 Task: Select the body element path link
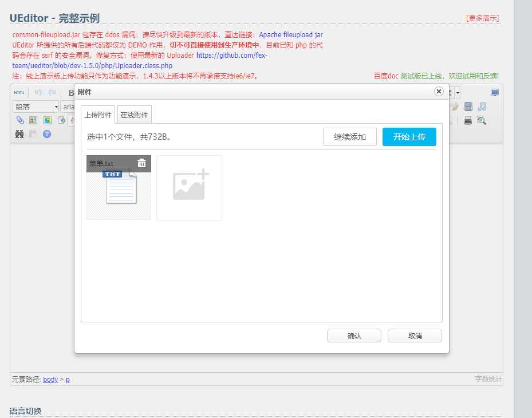(50, 379)
